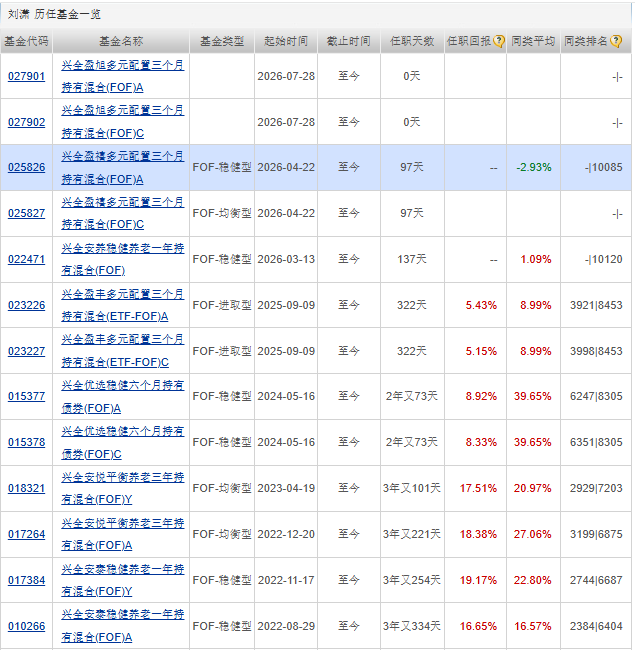Click help icon next to 同类排名 header
The width and height of the screenshot is (635, 650).
(616, 41)
